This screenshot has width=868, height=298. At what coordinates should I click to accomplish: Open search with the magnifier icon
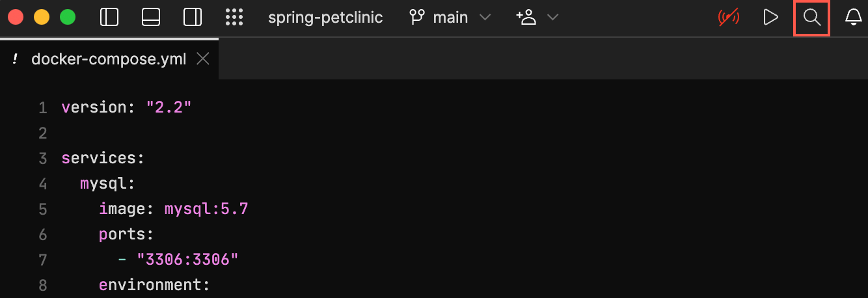[x=812, y=18]
